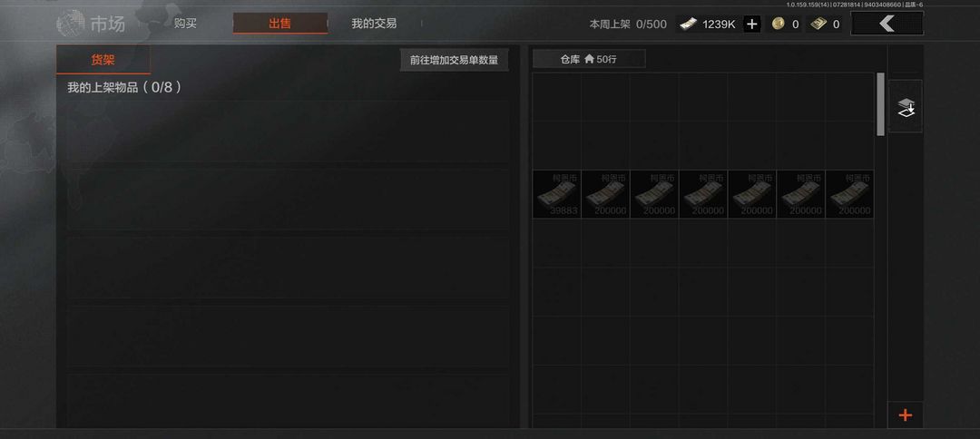Select the 货架 tab

(103, 60)
